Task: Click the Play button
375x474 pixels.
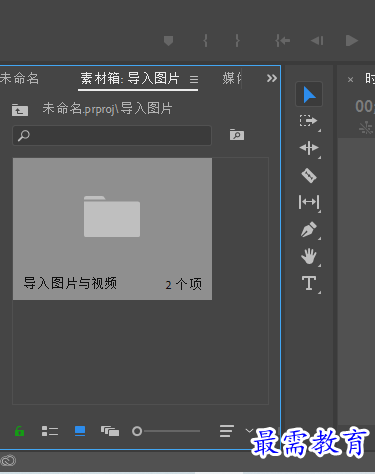Action: pos(352,41)
